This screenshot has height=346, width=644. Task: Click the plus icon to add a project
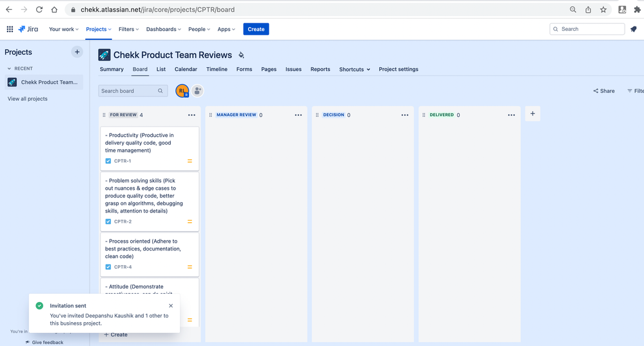pyautogui.click(x=77, y=52)
